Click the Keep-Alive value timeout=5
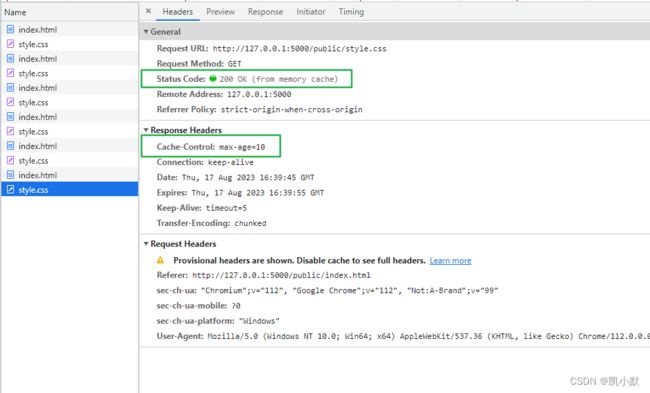Viewport: 650px width, 393px height. coord(226,208)
